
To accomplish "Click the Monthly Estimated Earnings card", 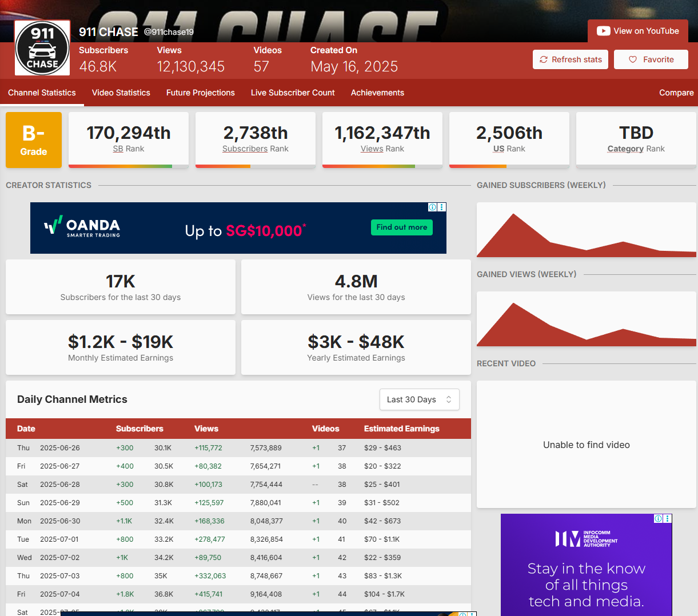I will [x=121, y=347].
